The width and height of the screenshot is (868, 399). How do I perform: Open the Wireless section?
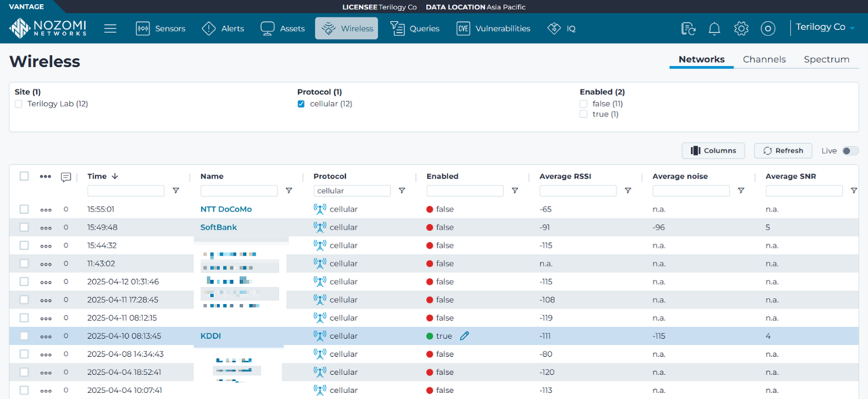[346, 29]
